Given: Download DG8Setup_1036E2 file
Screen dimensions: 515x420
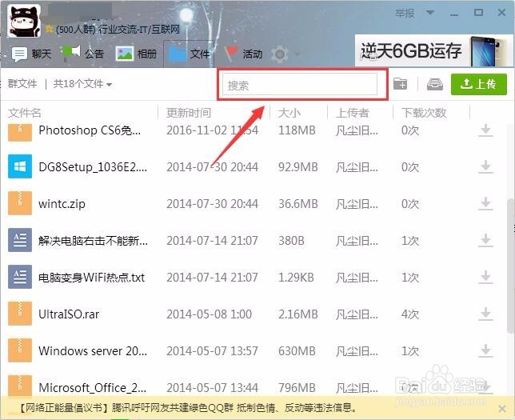Looking at the screenshot, I should tap(485, 167).
